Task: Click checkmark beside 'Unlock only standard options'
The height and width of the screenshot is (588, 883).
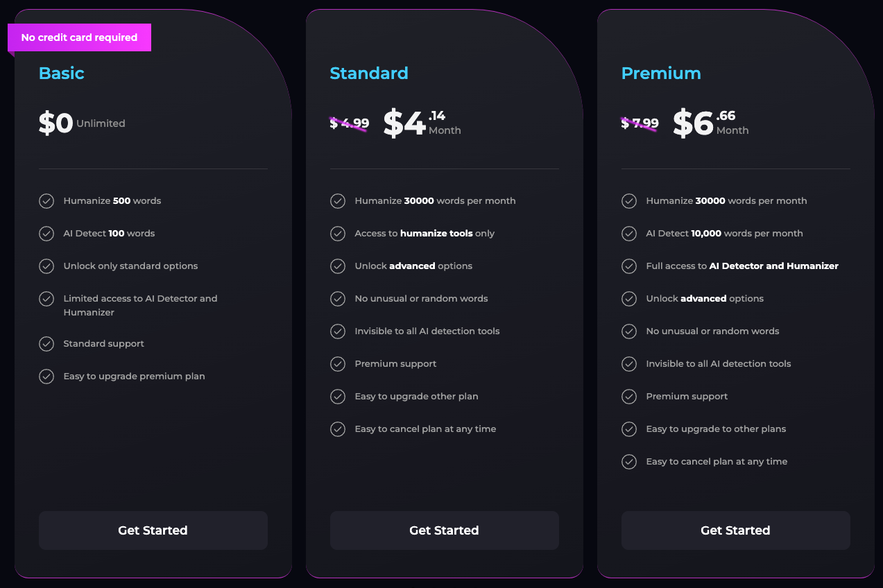Action: pyautogui.click(x=46, y=266)
